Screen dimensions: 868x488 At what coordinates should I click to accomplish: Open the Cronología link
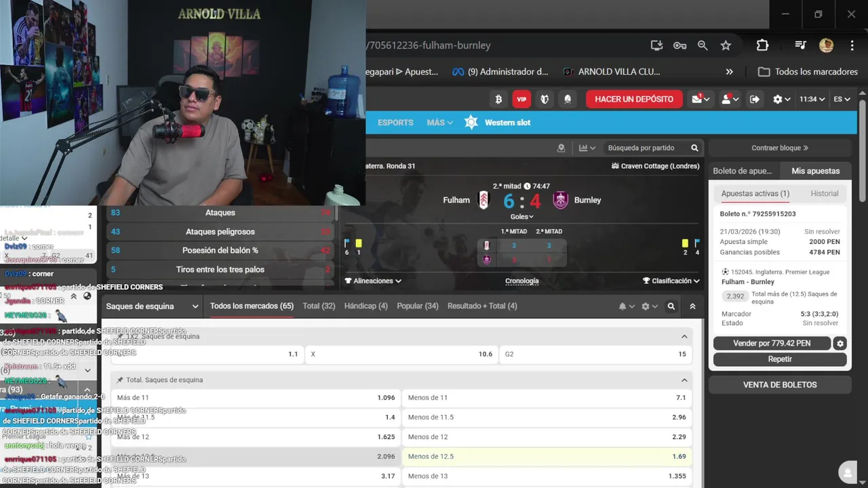point(522,281)
